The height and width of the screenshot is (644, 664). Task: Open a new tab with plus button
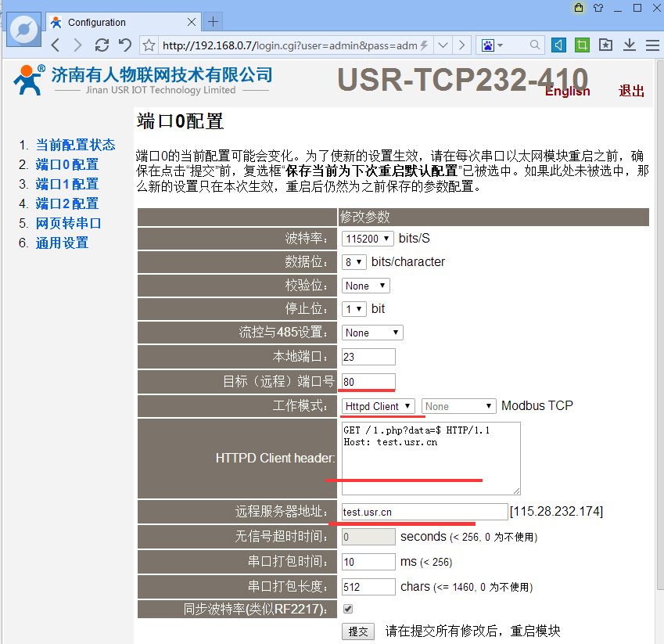tap(212, 22)
